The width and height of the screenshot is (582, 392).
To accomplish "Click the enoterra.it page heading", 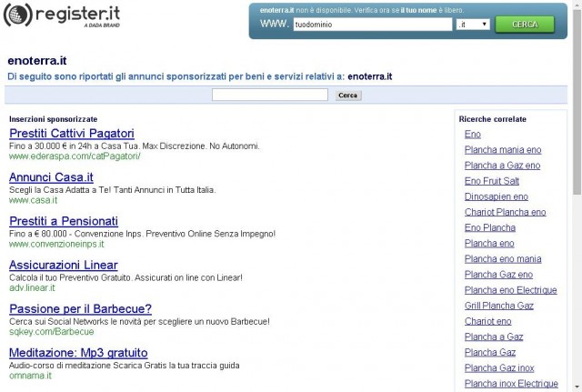I will [x=37, y=61].
